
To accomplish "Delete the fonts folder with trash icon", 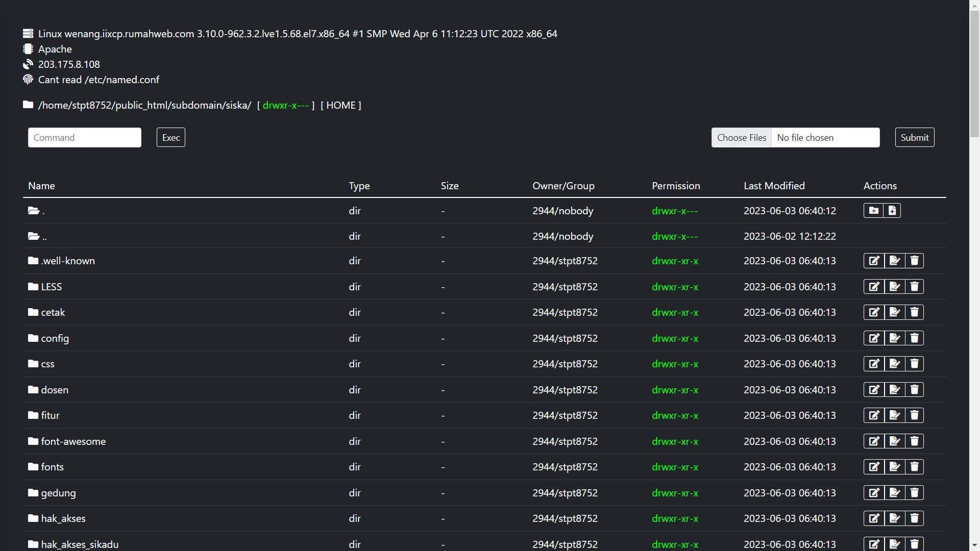I will (914, 467).
